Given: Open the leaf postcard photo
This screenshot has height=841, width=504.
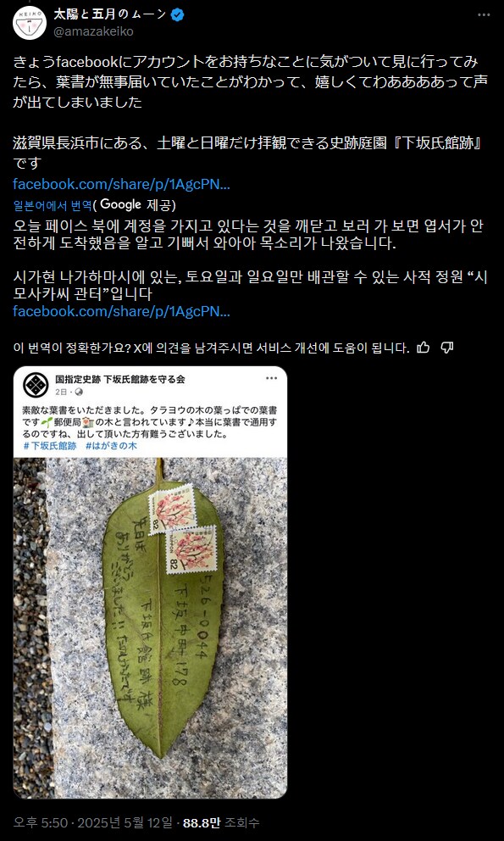Looking at the screenshot, I should [150, 627].
